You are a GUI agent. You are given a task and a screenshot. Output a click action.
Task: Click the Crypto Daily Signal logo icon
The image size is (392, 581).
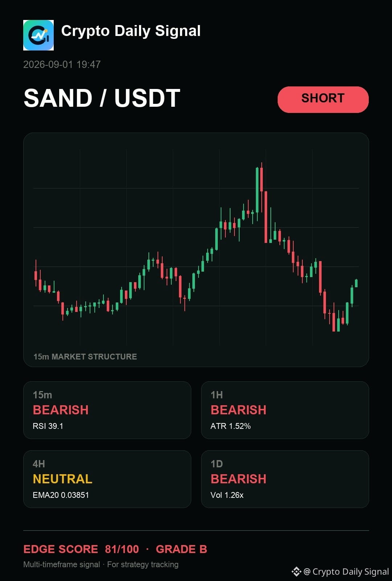(38, 35)
